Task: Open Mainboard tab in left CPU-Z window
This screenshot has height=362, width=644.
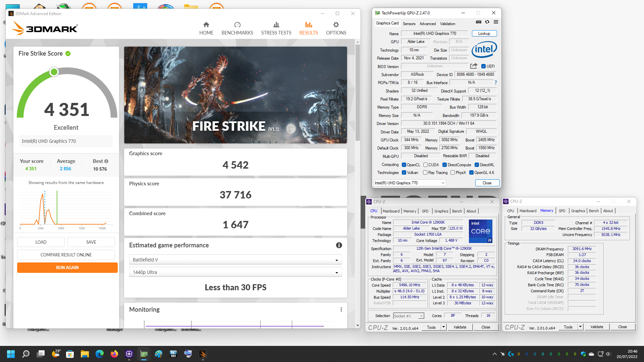Action: point(391,211)
